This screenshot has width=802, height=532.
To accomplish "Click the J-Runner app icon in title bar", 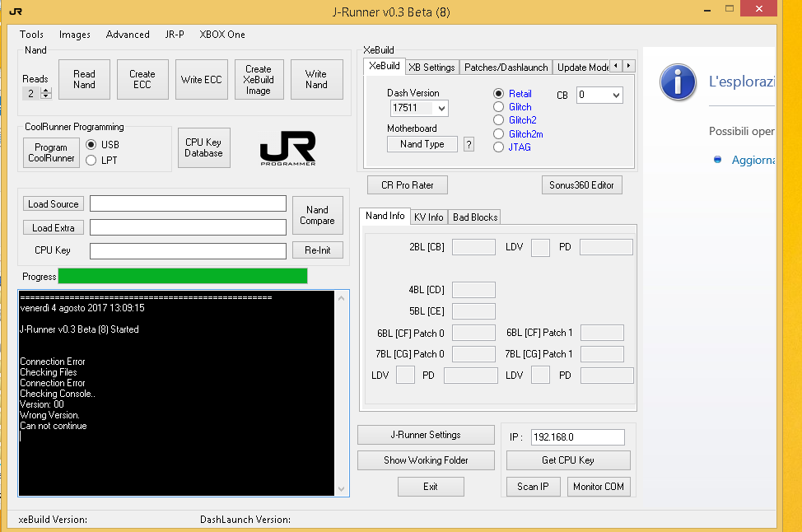I will tap(16, 12).
